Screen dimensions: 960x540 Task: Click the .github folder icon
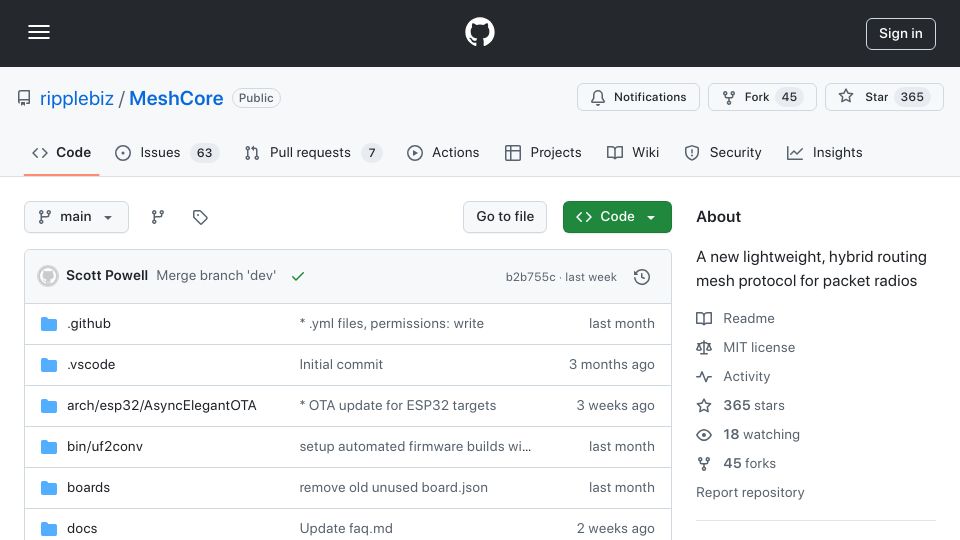[49, 324]
